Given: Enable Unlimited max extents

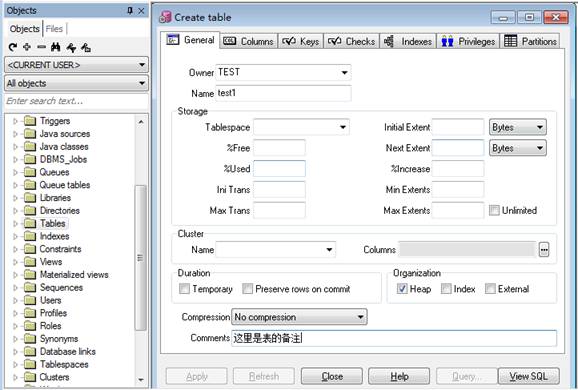Looking at the screenshot, I should (494, 210).
